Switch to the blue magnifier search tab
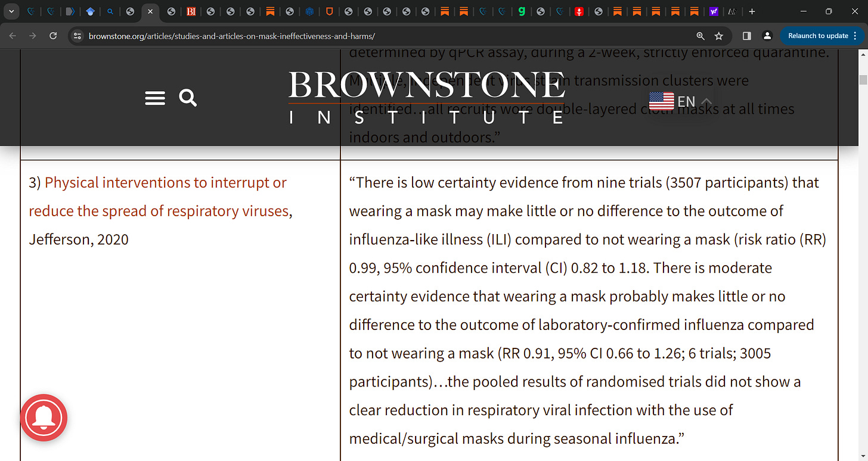Viewport: 868px width, 461px height. tap(110, 11)
